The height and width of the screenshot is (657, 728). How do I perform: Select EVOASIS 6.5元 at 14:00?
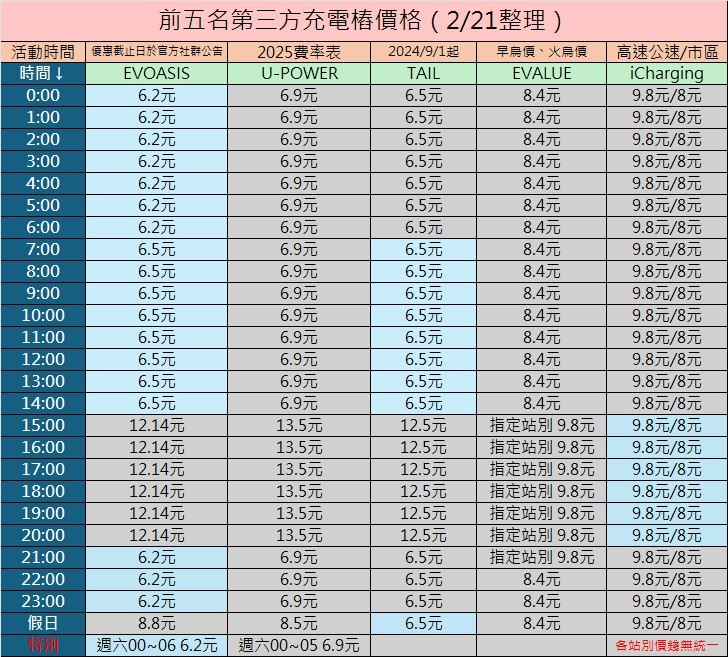(x=156, y=403)
